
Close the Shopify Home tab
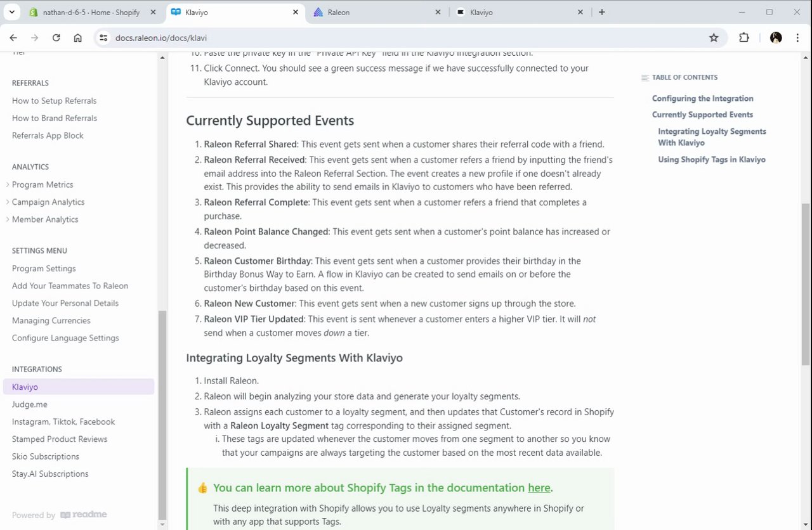coord(153,12)
